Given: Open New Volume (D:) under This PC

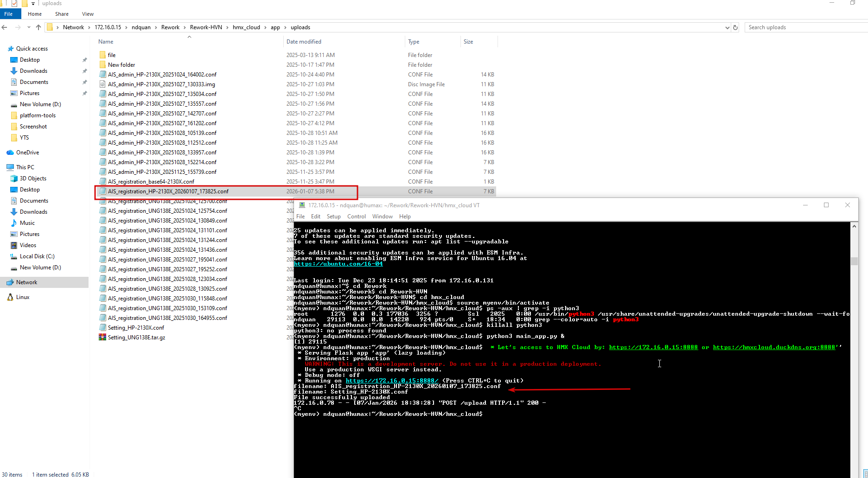Looking at the screenshot, I should point(40,268).
